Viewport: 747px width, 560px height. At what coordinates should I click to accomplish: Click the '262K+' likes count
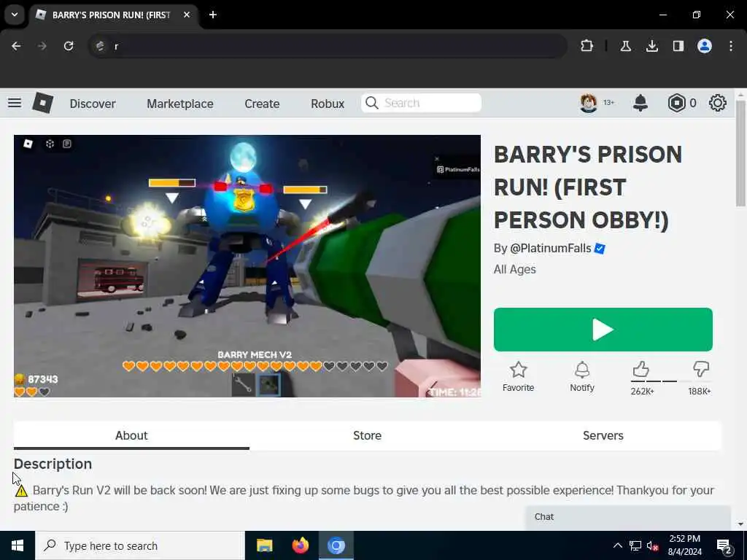pos(642,392)
